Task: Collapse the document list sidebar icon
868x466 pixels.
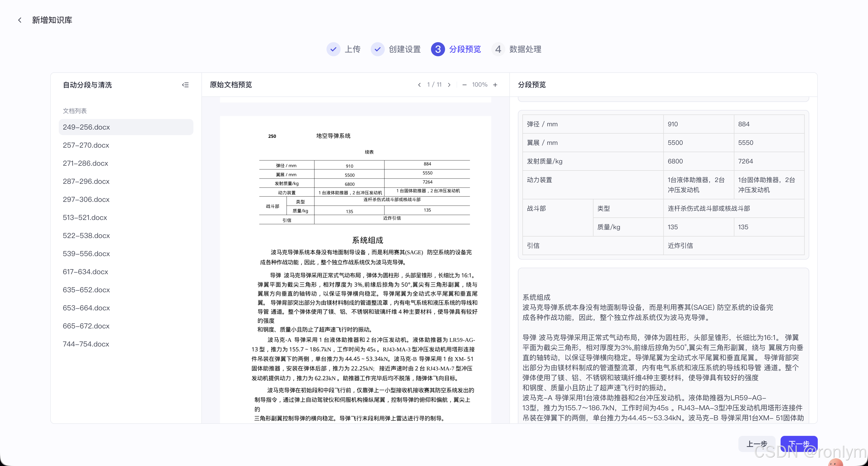Action: (x=185, y=85)
